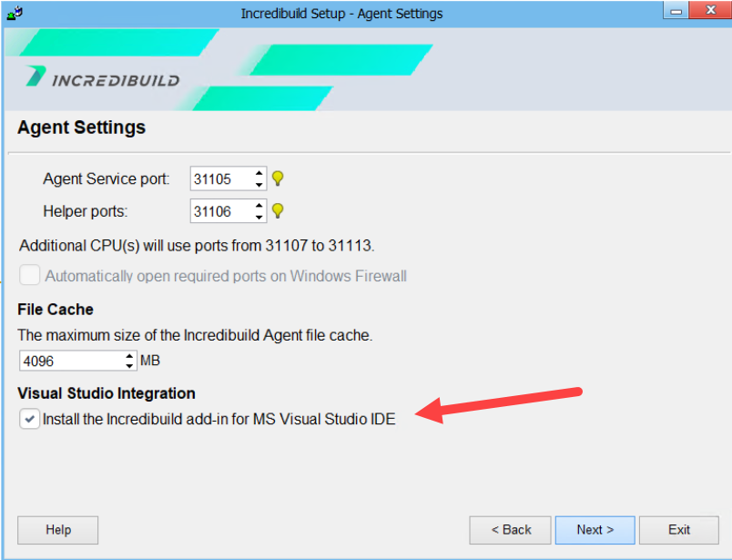Open Help for Agent Settings
This screenshot has height=560, width=732.
point(57,530)
